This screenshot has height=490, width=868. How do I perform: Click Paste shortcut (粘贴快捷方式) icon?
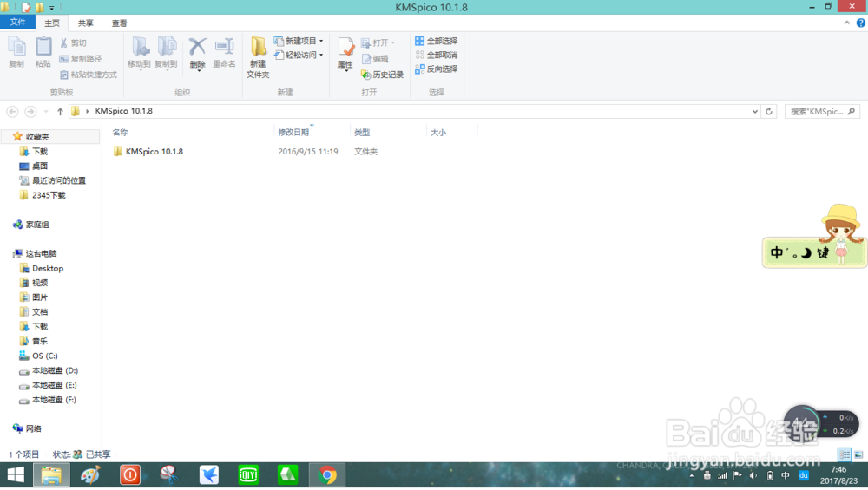[64, 75]
